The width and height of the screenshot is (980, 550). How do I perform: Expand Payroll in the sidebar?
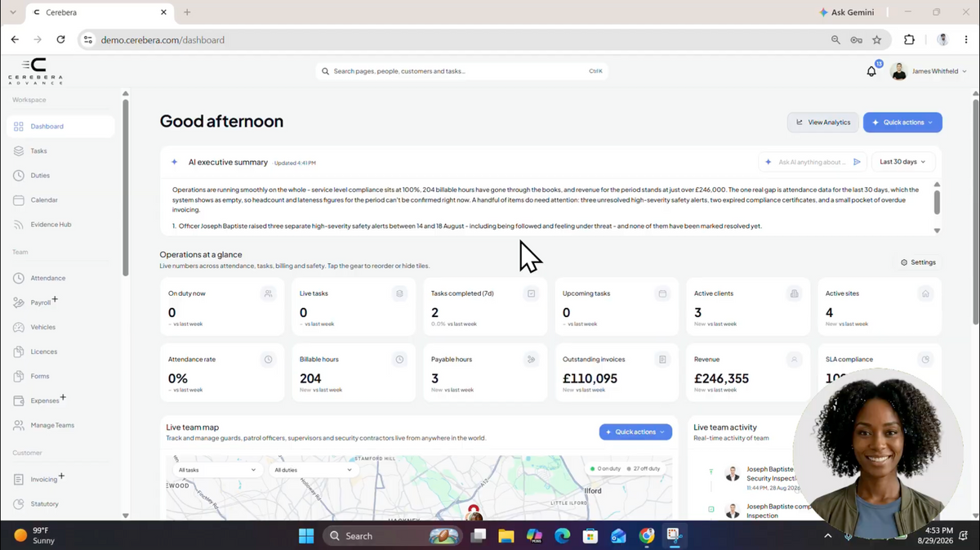coord(55,300)
